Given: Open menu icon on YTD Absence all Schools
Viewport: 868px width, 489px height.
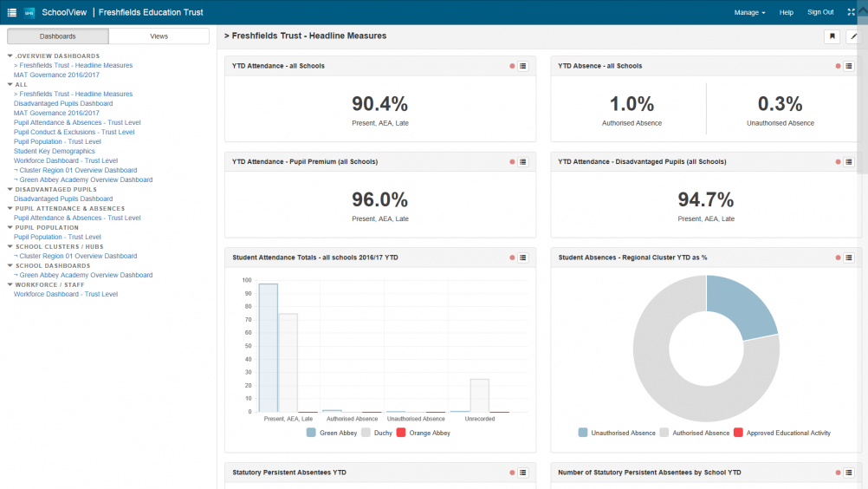Looking at the screenshot, I should (x=849, y=66).
